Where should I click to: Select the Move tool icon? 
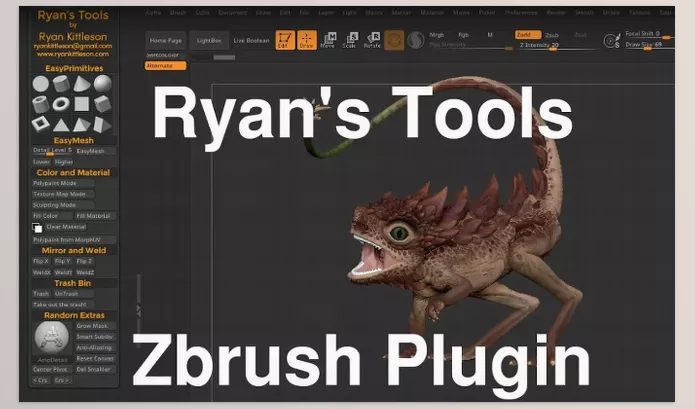(x=328, y=40)
